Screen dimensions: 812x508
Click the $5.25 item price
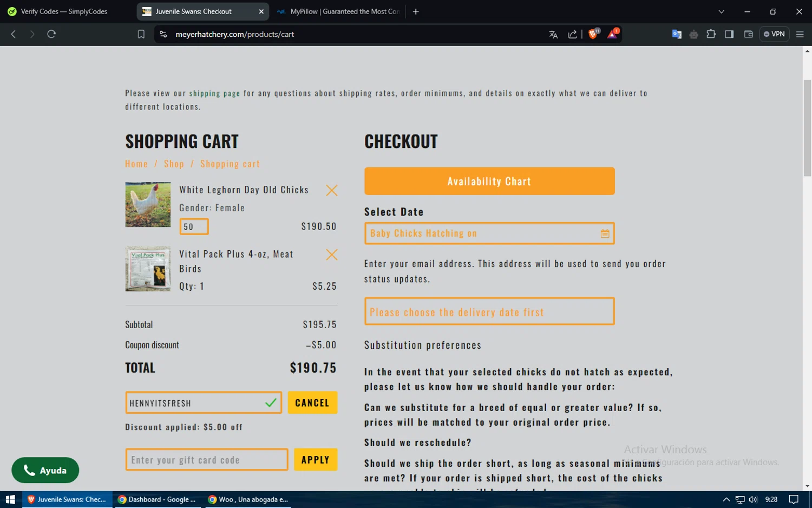point(324,286)
